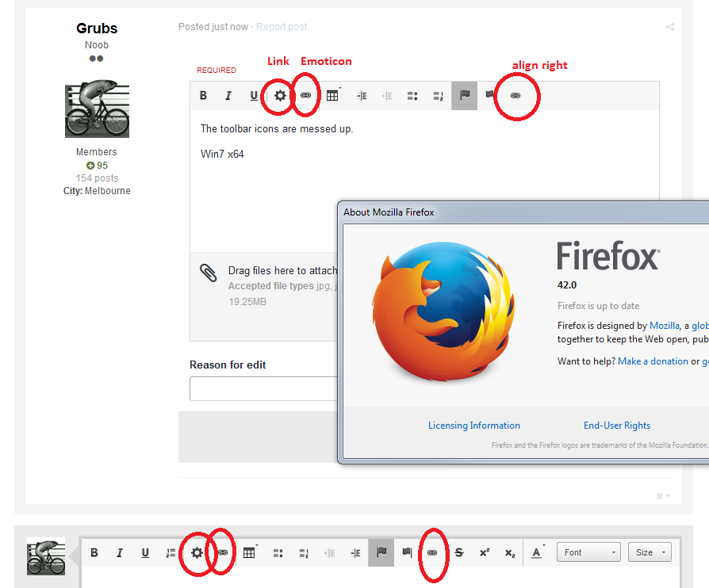This screenshot has width=709, height=588.
Task: Click the Report post link
Action: [282, 27]
